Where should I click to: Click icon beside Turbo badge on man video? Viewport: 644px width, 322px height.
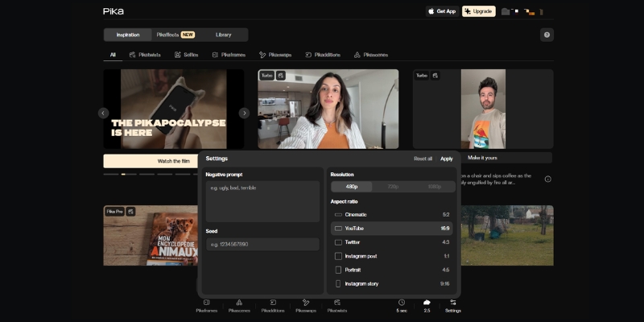[436, 76]
